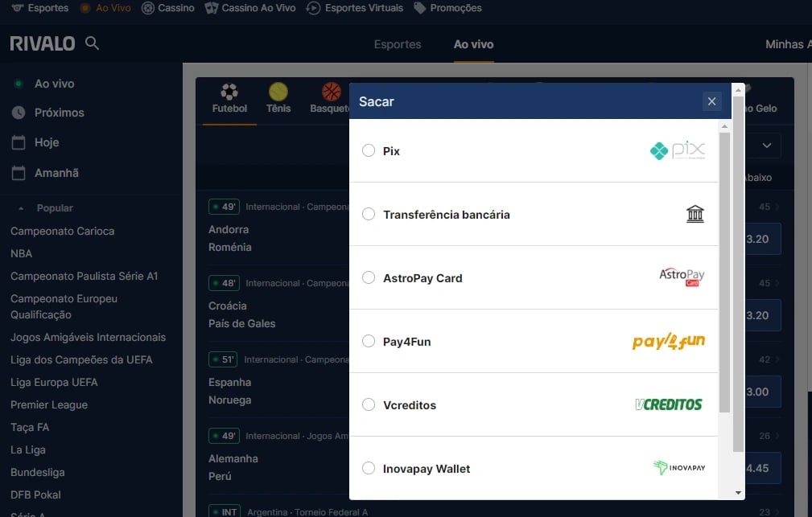Click the scroll-down arrow of withdrawal list
This screenshot has width=812, height=517.
click(738, 493)
